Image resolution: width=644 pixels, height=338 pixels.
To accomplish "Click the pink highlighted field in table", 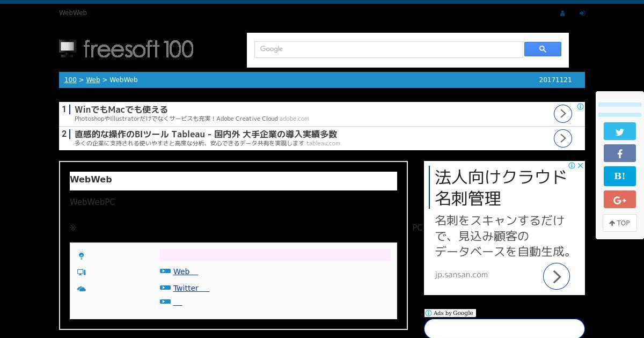I will [275, 255].
